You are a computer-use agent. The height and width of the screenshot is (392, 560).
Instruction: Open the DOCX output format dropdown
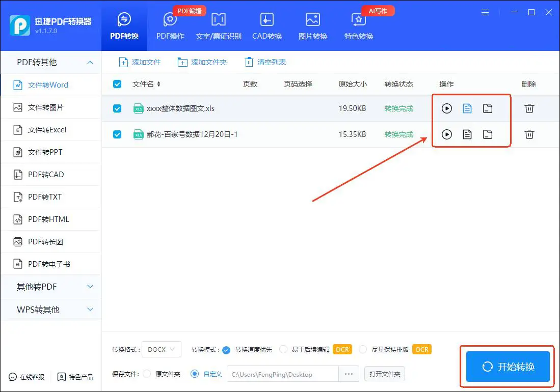click(x=161, y=349)
